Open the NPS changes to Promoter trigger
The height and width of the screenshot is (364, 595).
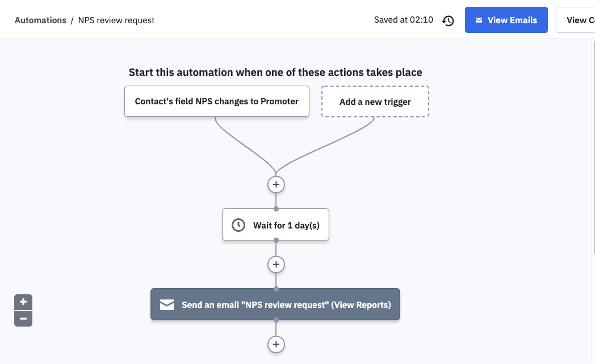click(x=216, y=101)
